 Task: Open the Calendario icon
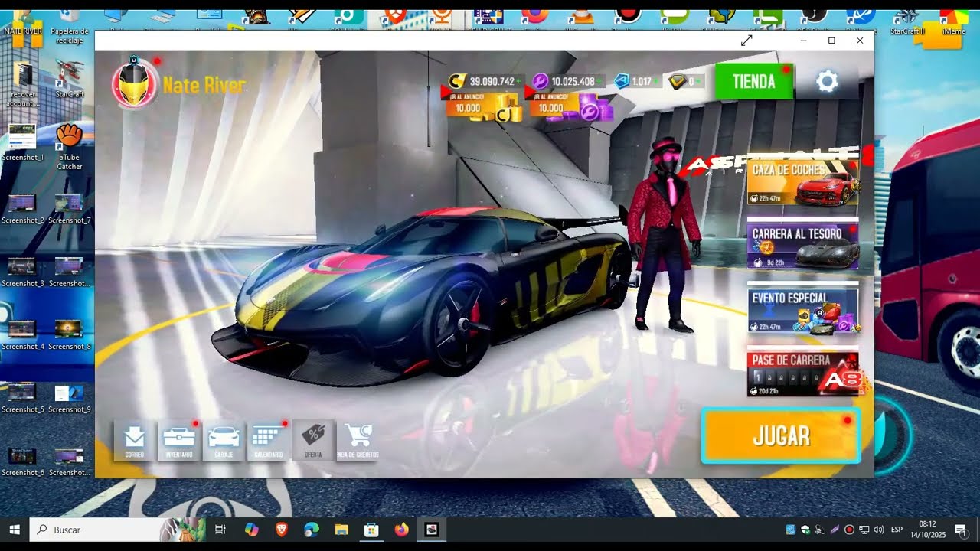click(x=268, y=440)
